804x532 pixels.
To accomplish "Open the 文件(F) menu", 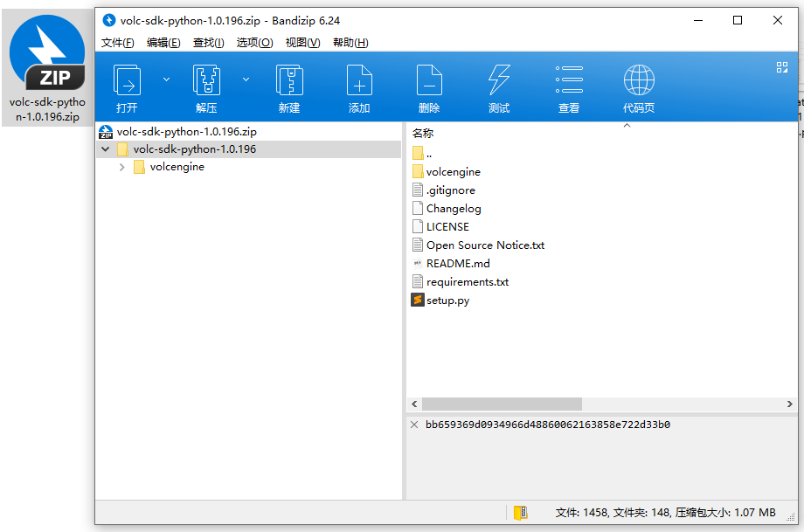I will 117,43.
